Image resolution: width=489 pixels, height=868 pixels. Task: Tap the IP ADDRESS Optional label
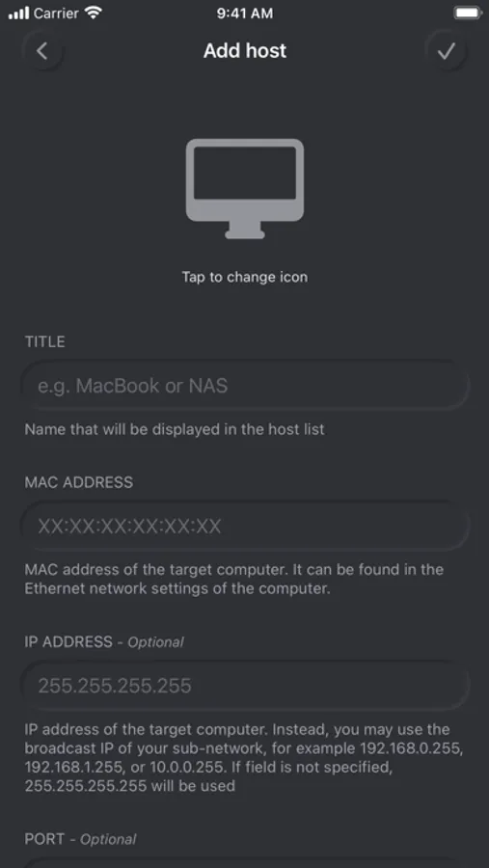[104, 642]
